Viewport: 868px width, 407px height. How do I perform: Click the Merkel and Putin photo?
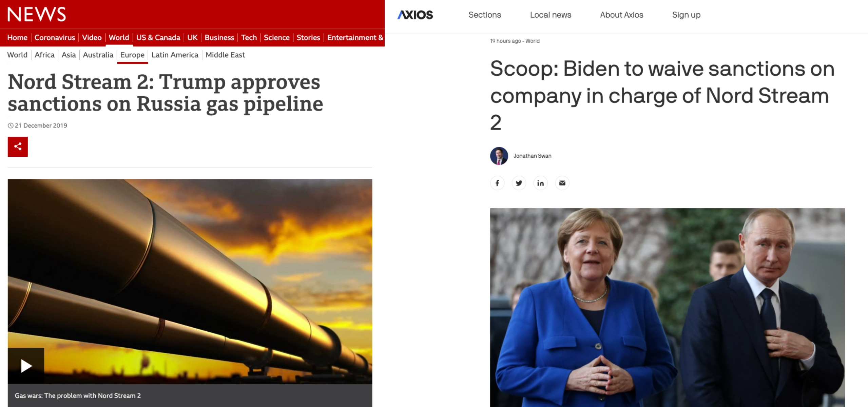667,307
